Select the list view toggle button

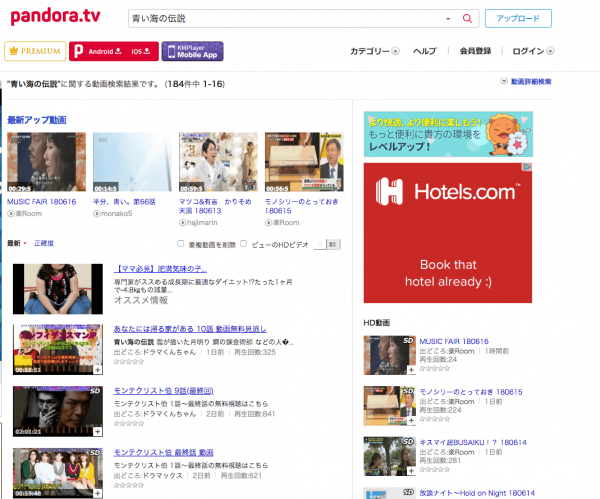[x=320, y=244]
